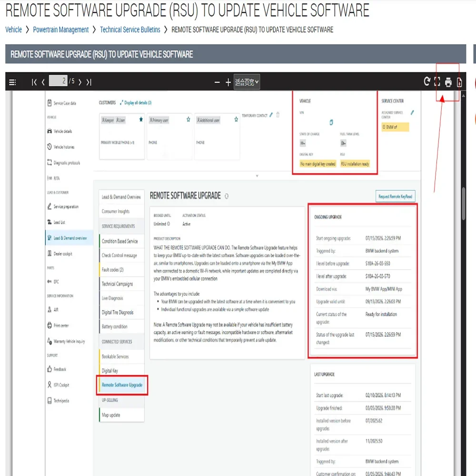Select the Digital Key tab
This screenshot has height=476, width=476.
pyautogui.click(x=121, y=371)
